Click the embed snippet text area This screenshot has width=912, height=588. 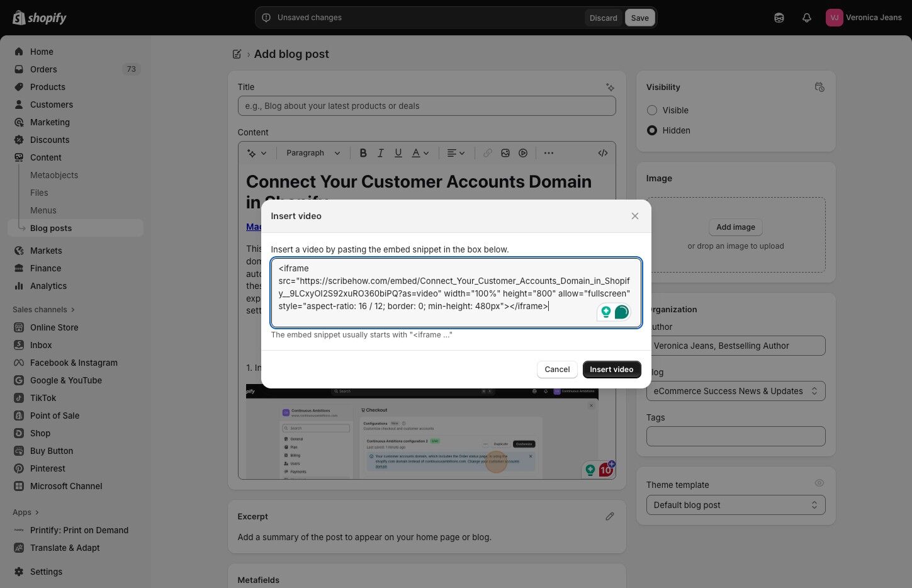pyautogui.click(x=456, y=293)
